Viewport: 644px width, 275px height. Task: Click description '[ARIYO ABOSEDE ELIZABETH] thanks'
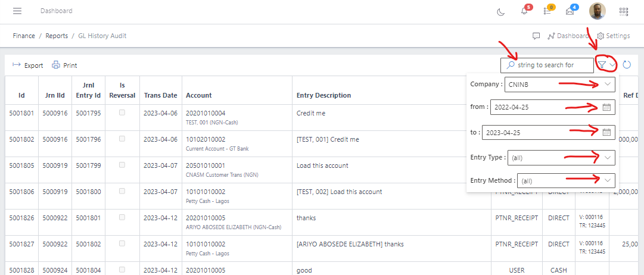click(x=350, y=244)
